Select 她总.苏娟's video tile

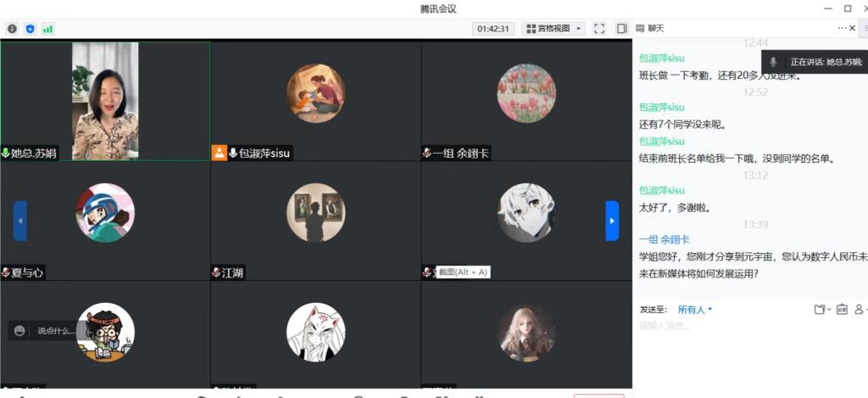[x=105, y=101]
